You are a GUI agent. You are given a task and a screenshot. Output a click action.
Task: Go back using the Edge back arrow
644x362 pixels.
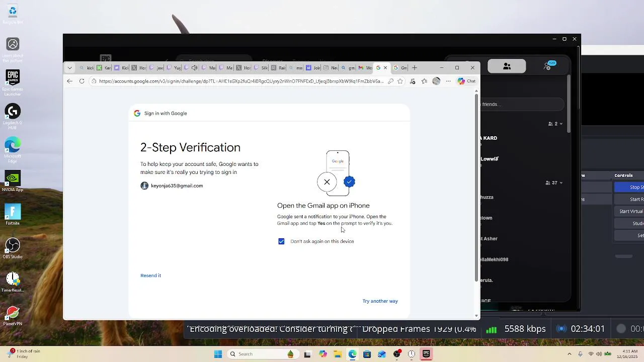click(70, 81)
